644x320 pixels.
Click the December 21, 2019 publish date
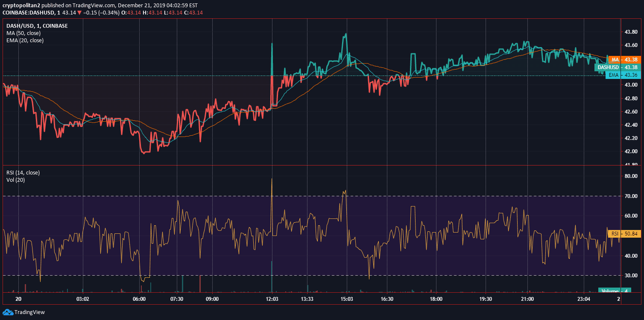(142, 6)
